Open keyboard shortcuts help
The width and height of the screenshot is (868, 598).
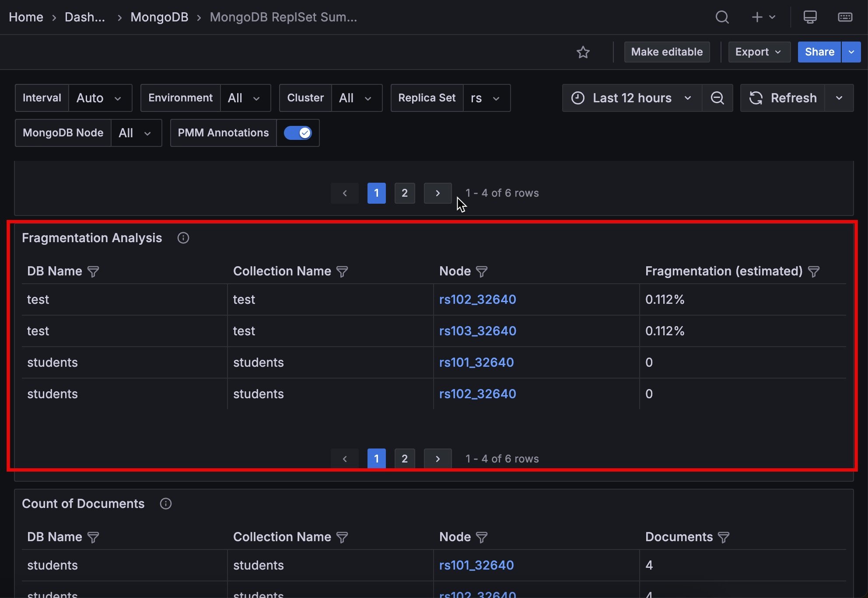[x=845, y=17]
